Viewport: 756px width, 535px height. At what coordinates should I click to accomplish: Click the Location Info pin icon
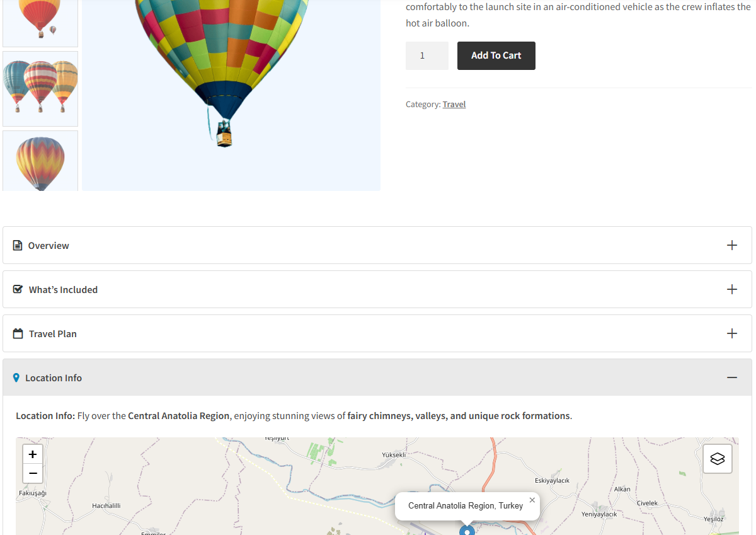click(x=16, y=377)
